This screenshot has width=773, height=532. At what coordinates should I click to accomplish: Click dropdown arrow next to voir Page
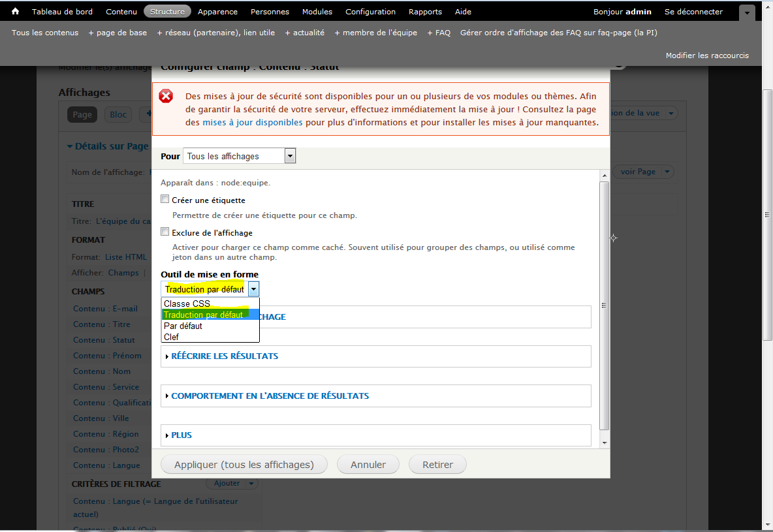point(667,172)
